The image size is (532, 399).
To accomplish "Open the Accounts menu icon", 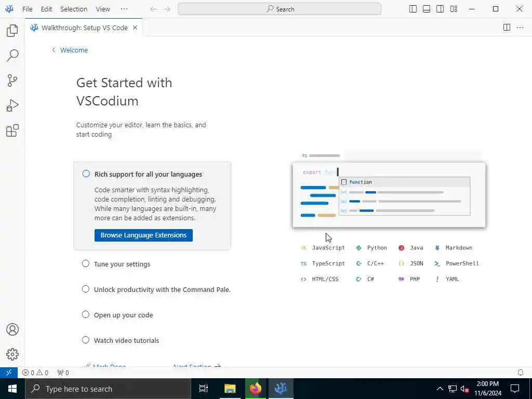I will (12, 329).
